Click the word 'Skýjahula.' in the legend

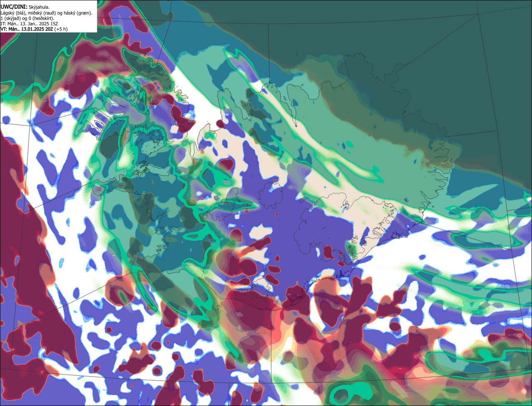39,7
